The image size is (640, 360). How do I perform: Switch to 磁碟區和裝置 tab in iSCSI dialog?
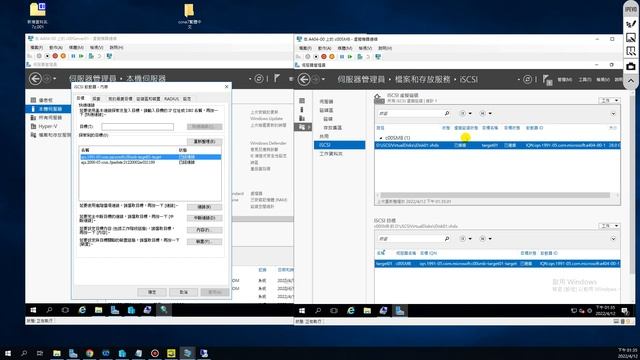coord(148,99)
